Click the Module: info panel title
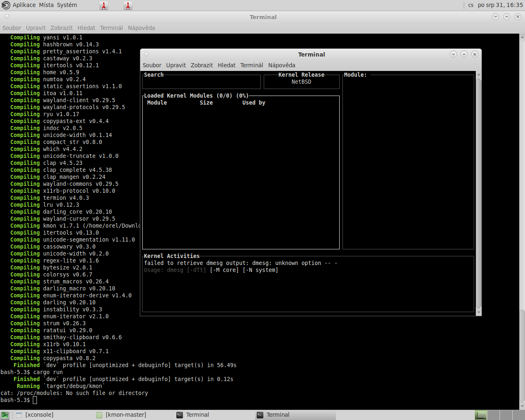525x420 pixels. coord(355,75)
